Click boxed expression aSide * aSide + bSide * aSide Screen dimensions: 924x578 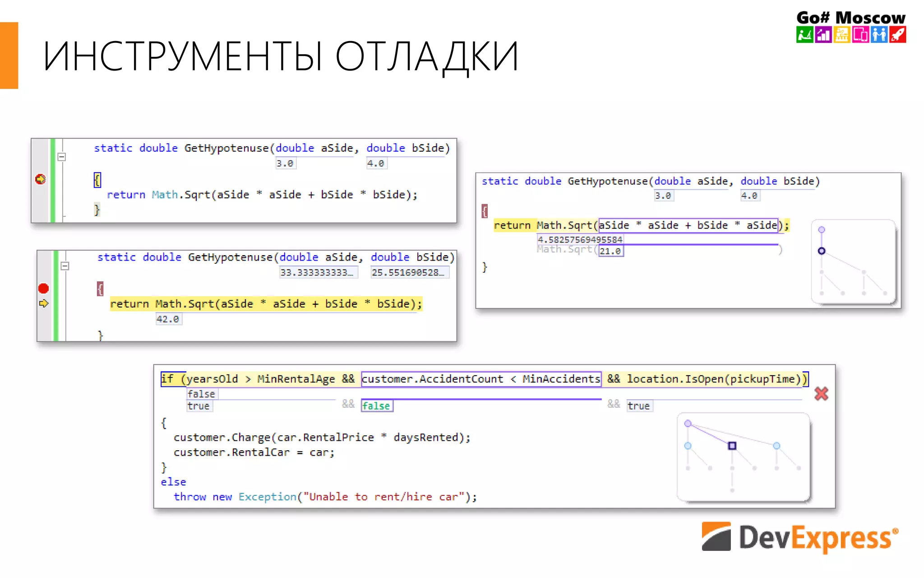[x=688, y=225]
